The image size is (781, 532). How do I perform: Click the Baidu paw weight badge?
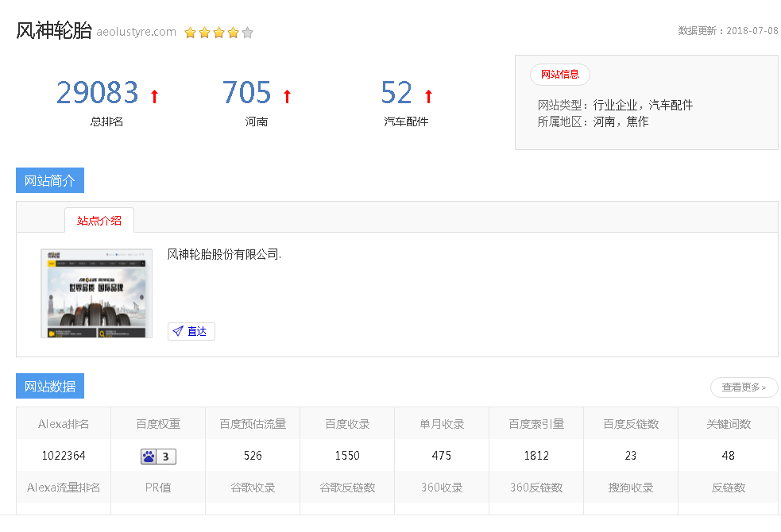click(x=158, y=456)
